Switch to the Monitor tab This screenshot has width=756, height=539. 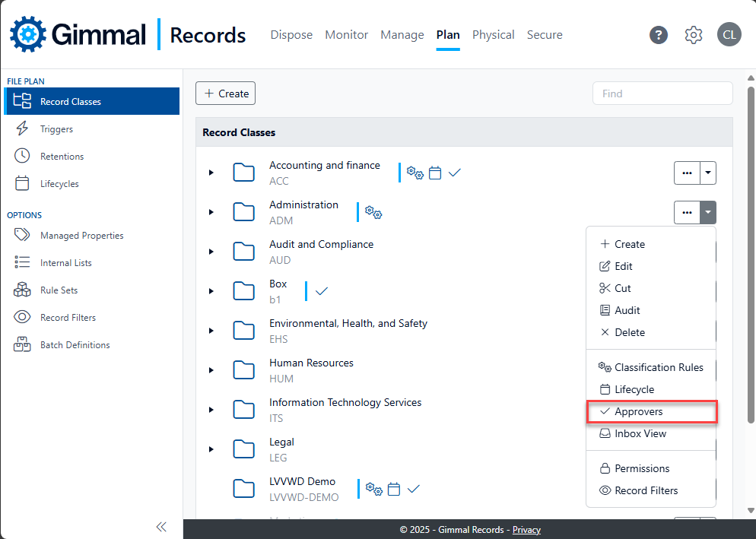(x=346, y=35)
